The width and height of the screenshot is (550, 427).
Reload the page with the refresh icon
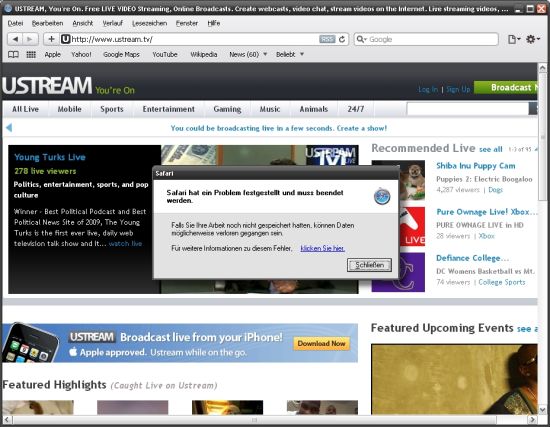(342, 39)
